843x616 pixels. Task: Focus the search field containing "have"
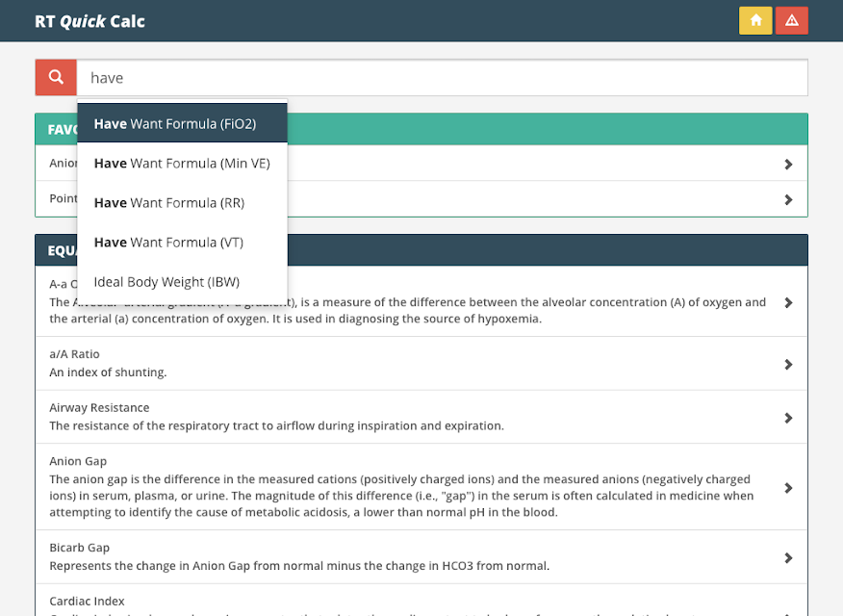[x=442, y=77]
